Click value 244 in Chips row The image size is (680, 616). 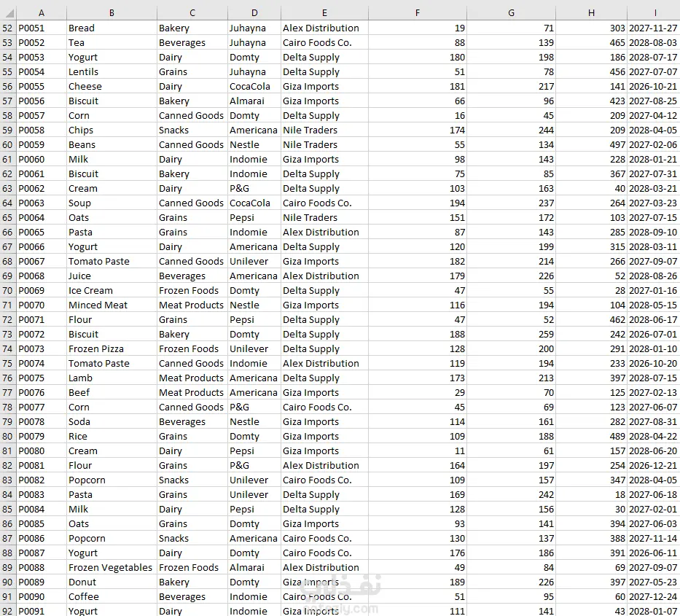(x=512, y=130)
